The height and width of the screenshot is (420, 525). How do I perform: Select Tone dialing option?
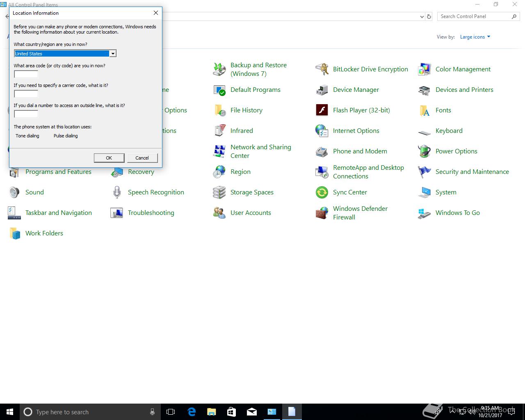tap(27, 136)
